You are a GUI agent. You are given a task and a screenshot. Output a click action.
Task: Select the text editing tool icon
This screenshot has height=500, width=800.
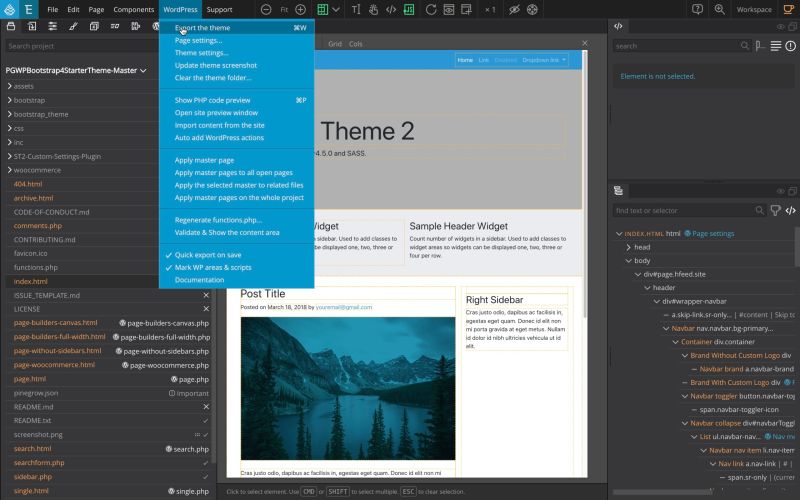click(356, 9)
